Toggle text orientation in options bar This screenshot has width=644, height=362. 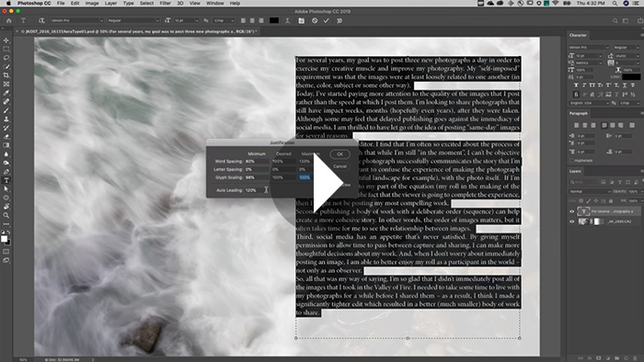41,20
